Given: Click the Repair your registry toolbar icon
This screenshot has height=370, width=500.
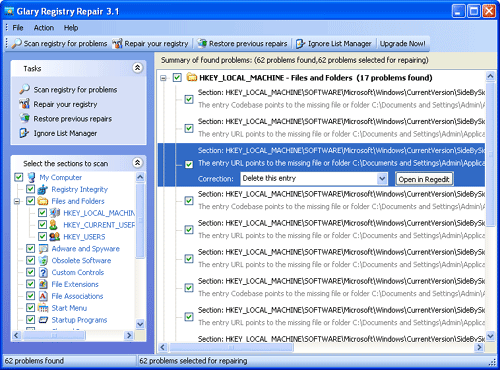Looking at the screenshot, I should [117, 43].
